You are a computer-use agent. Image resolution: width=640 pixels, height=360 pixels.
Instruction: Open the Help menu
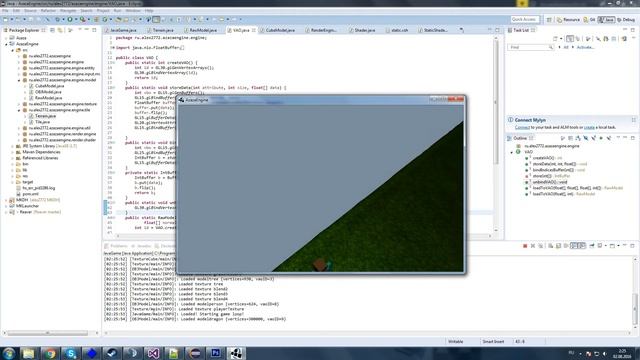tap(149, 11)
